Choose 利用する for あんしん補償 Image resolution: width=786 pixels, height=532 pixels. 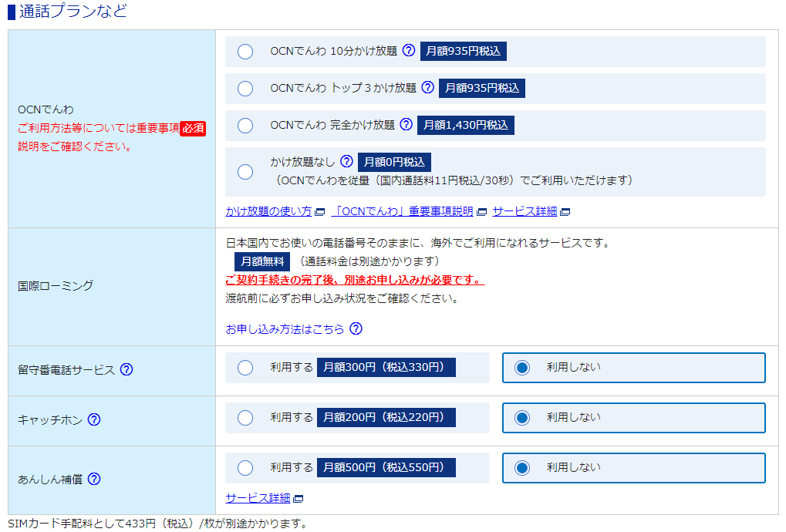(x=245, y=468)
